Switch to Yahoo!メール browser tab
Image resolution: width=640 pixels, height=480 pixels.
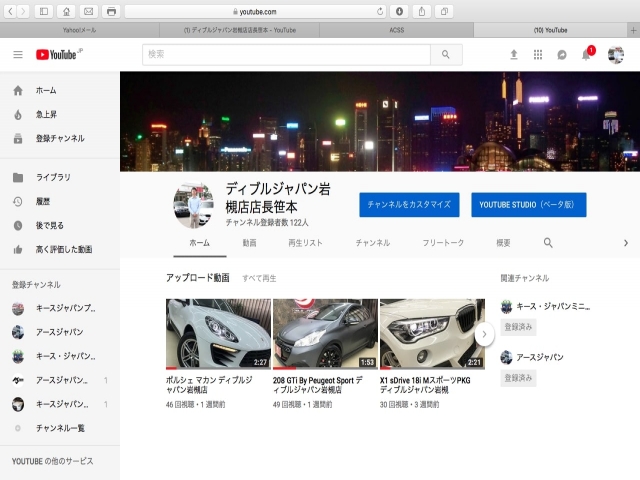point(80,30)
